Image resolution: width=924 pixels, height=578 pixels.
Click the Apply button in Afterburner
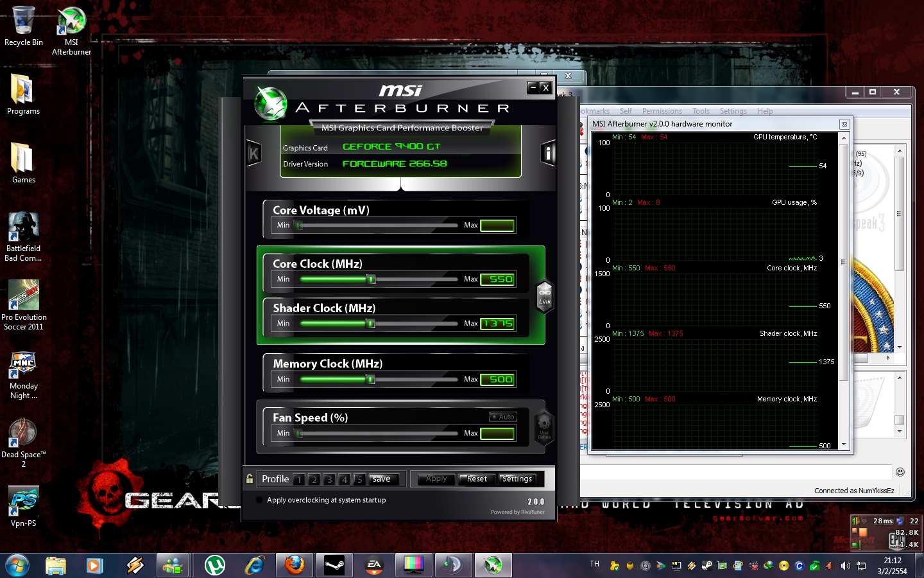coord(436,479)
